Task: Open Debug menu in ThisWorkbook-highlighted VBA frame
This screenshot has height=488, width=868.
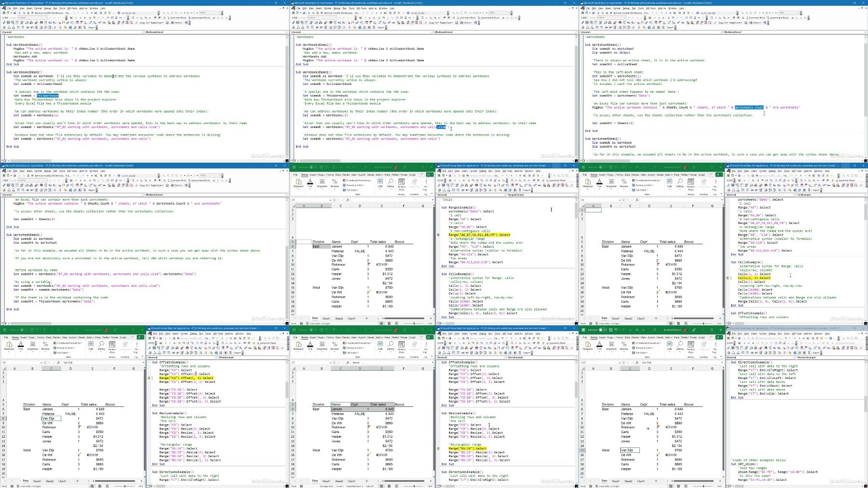Action: tap(47, 8)
